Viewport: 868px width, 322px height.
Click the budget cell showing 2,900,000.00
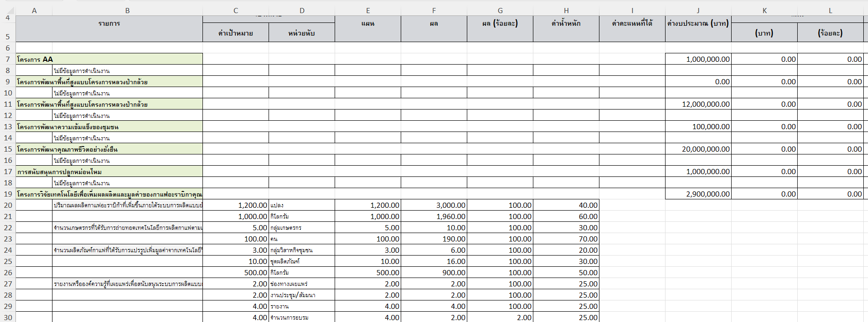[698, 194]
